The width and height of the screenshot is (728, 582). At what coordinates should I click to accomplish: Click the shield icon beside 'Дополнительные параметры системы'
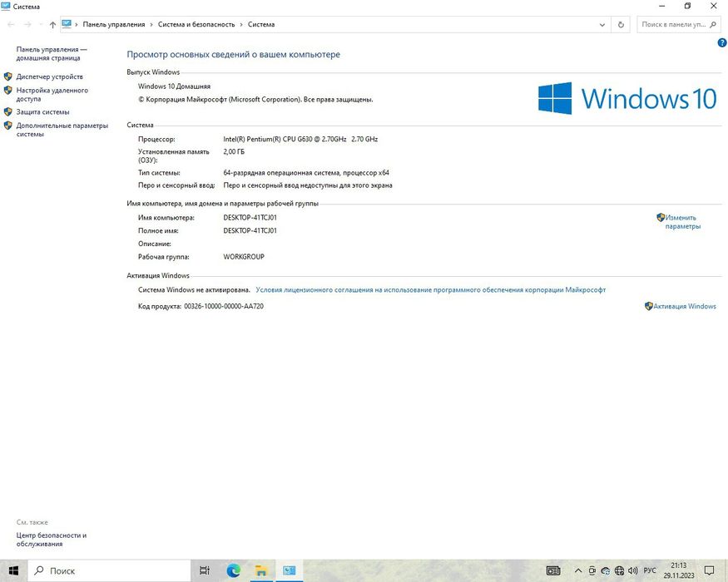coord(7,126)
